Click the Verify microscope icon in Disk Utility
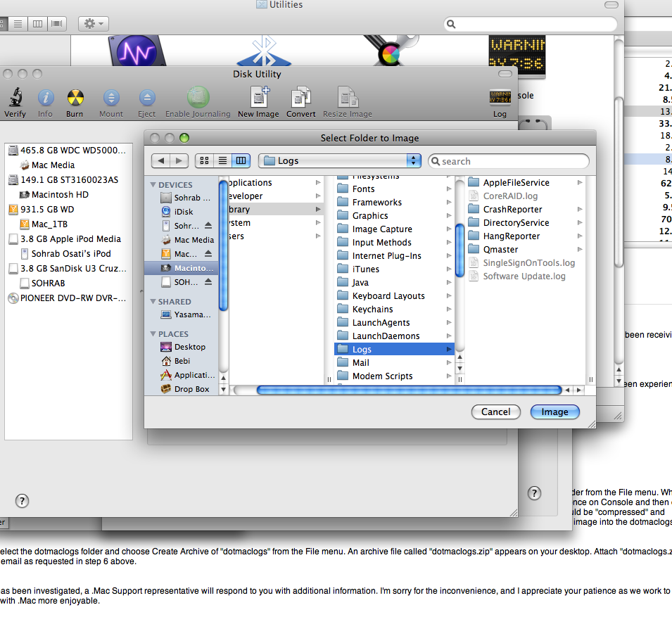The height and width of the screenshot is (624, 672). (x=15, y=97)
